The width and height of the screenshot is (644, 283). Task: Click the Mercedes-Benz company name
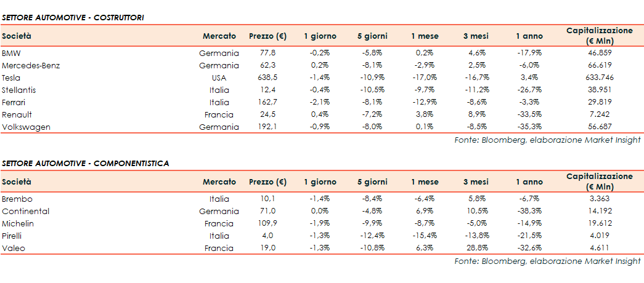click(x=31, y=65)
